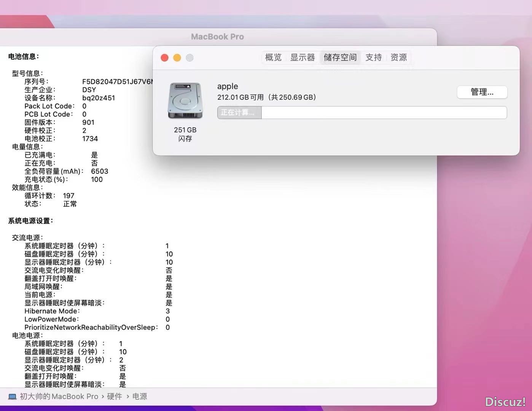The height and width of the screenshot is (411, 532).
Task: Click the Pack Lot Code label
Action: [x=49, y=106]
